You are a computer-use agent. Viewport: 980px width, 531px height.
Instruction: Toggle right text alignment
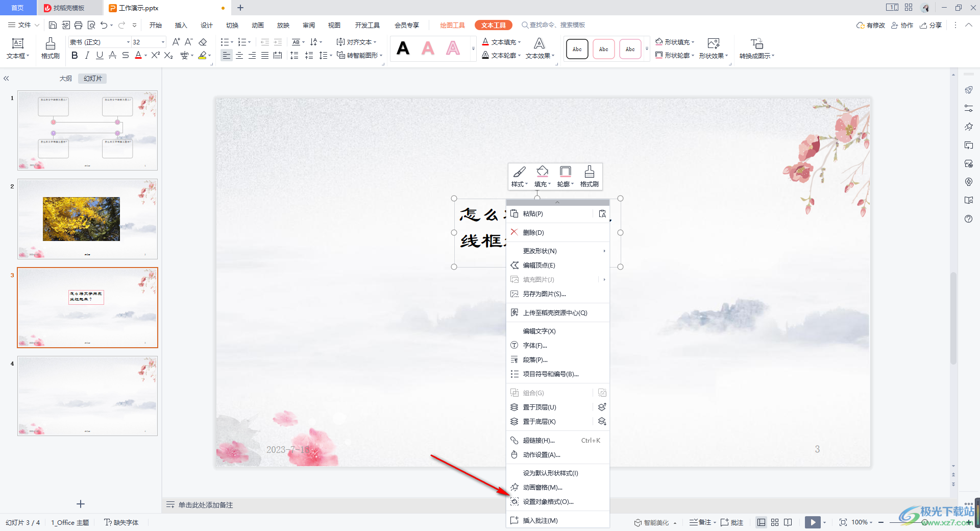[252, 55]
